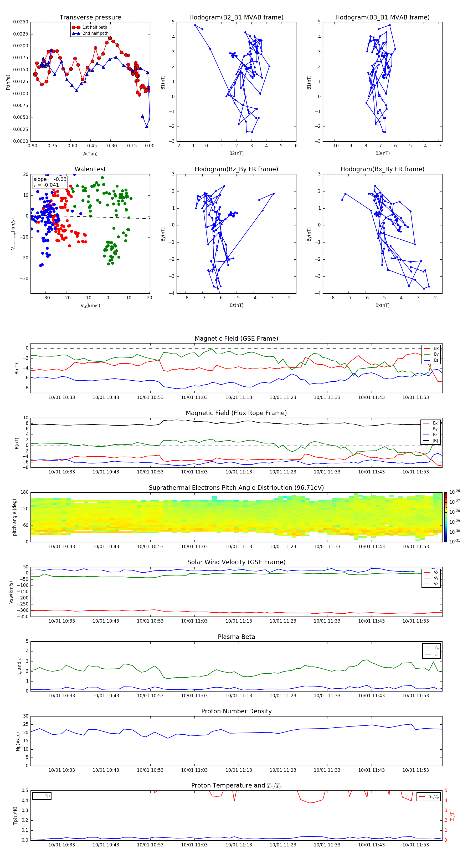
Task: Click the pitch angle colorbar scale
Action: point(445,517)
